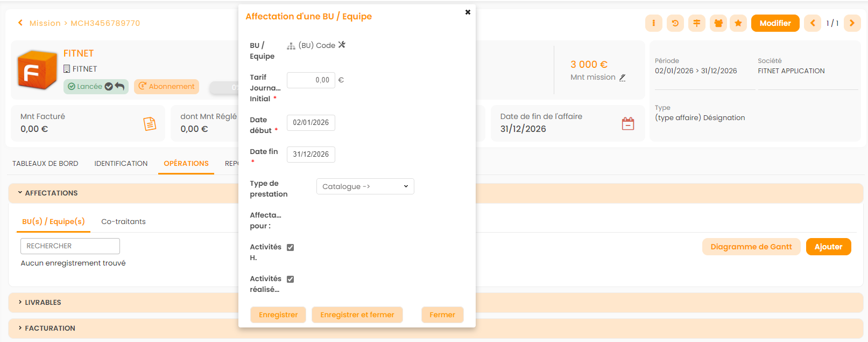Open the history clock icon in toolbar
868x342 pixels.
[x=675, y=23]
